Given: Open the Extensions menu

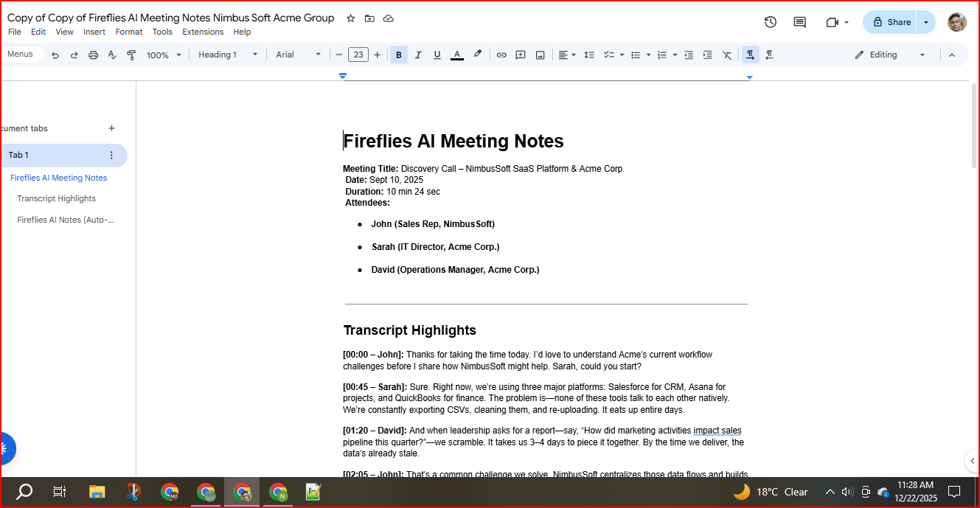Looking at the screenshot, I should [203, 32].
